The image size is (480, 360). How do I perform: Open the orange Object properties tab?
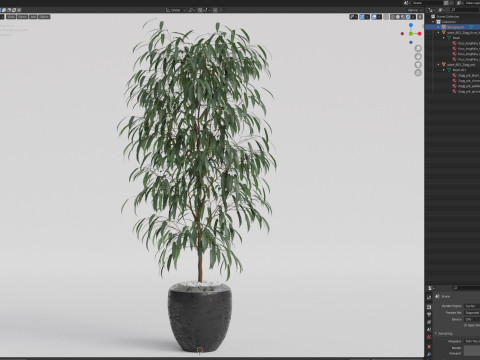point(429,347)
